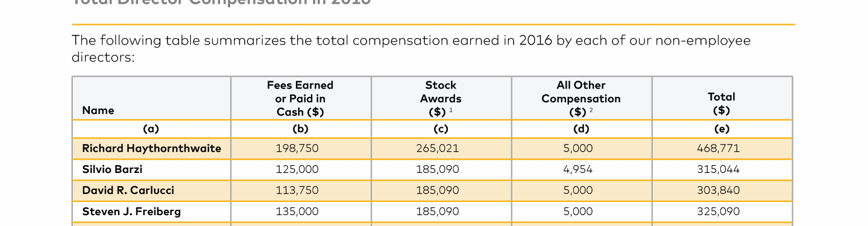Image resolution: width=868 pixels, height=226 pixels.
Task: Click the Richard Haythornthwaite name cell
Action: (152, 148)
